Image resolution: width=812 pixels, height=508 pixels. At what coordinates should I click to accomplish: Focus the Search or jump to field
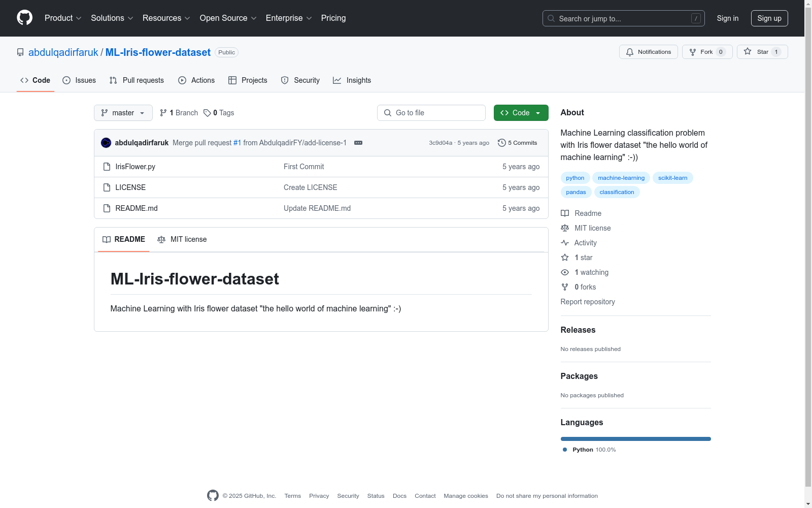tap(624, 18)
